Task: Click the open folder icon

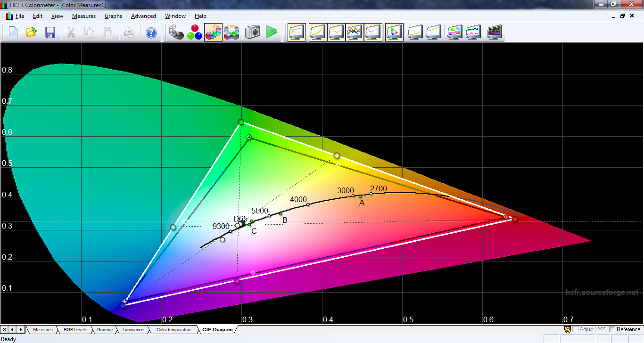Action: pos(32,33)
